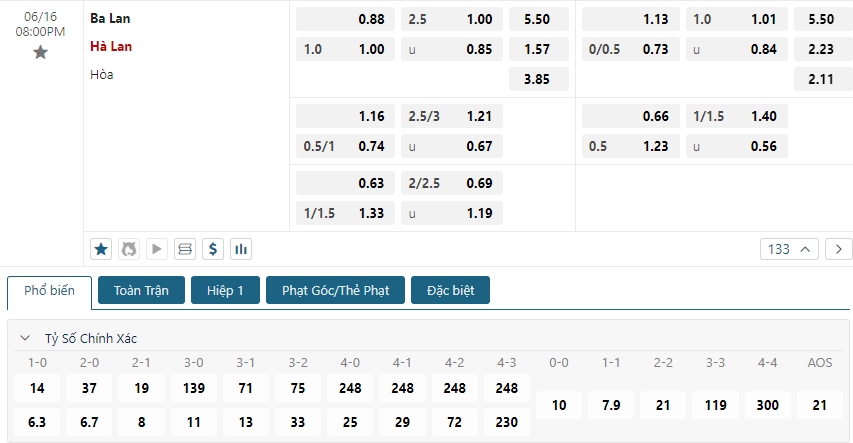853x443 pixels.
Task: Collapse the Tỷ Số Chính Xác section
Action: click(x=26, y=338)
